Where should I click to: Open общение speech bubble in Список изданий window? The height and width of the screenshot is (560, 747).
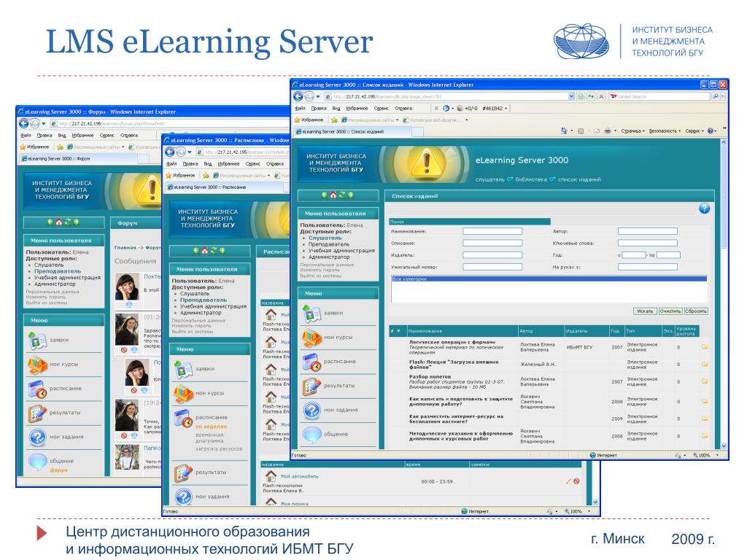tap(312, 435)
